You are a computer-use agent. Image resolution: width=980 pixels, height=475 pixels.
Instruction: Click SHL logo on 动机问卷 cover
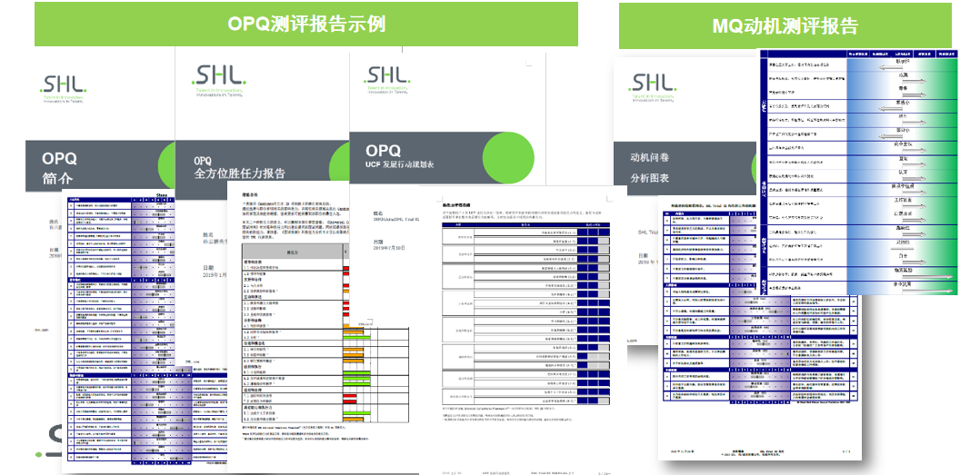click(x=653, y=89)
